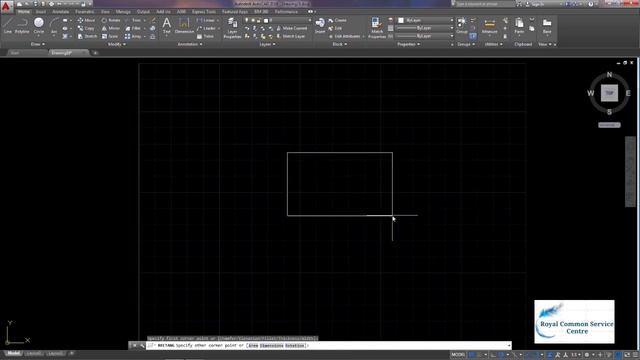Click Create block

(337, 20)
